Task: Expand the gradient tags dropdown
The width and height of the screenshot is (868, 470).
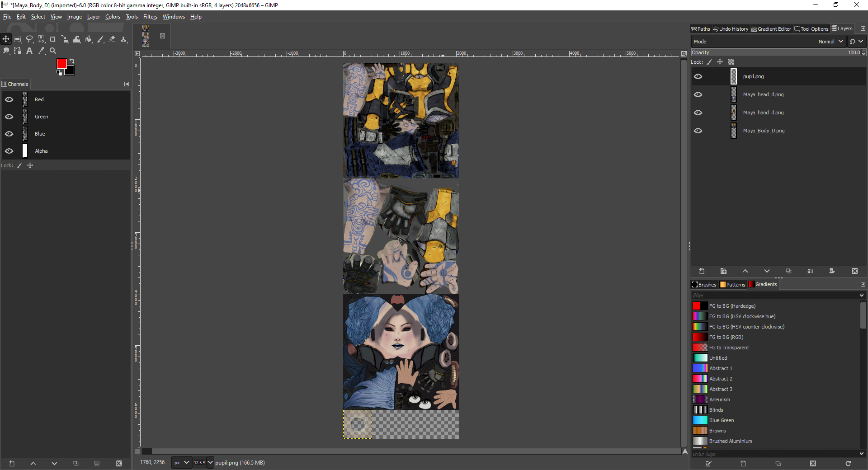Action: pyautogui.click(x=862, y=453)
